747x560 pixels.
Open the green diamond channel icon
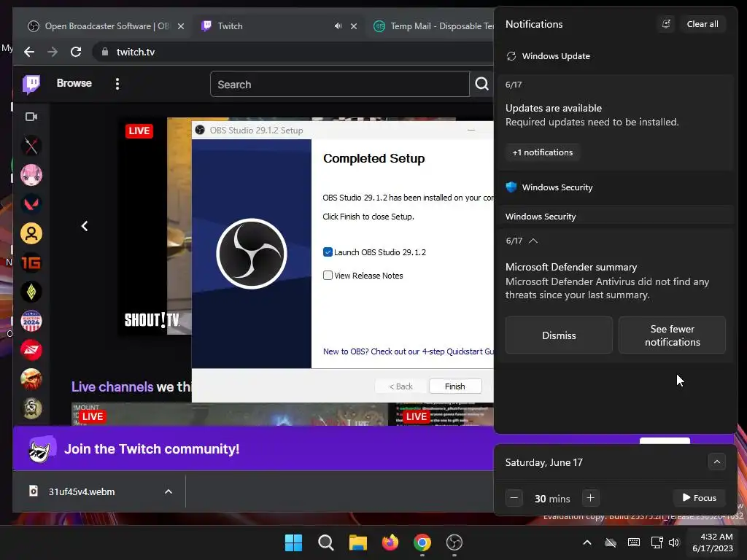(x=31, y=292)
